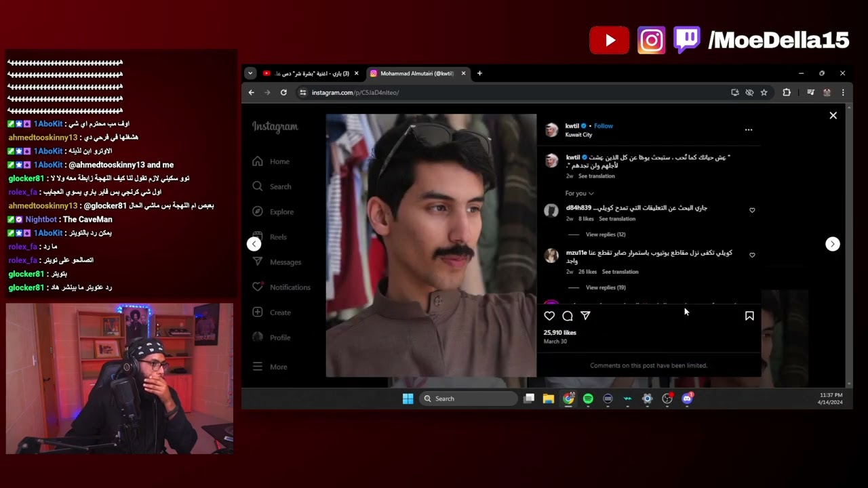The width and height of the screenshot is (868, 488).
Task: Click the browser vertical scrollbar
Action: point(849,245)
